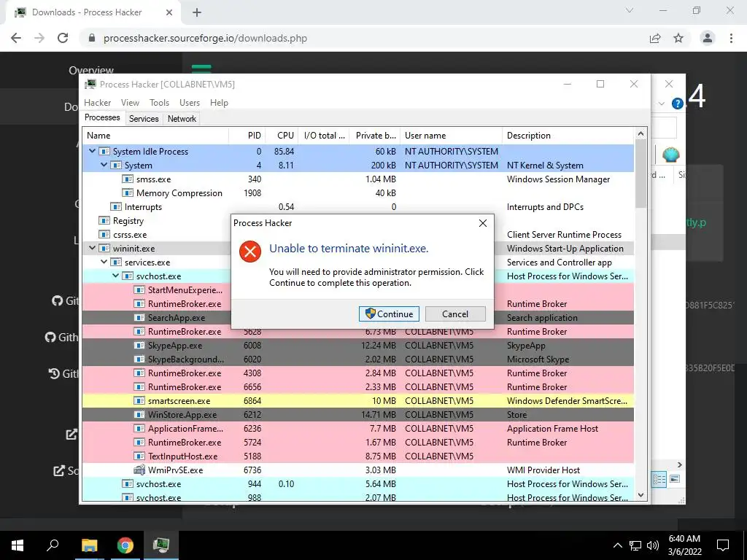The image size is (747, 560).
Task: Click Continue to grant administrator permission
Action: [389, 314]
